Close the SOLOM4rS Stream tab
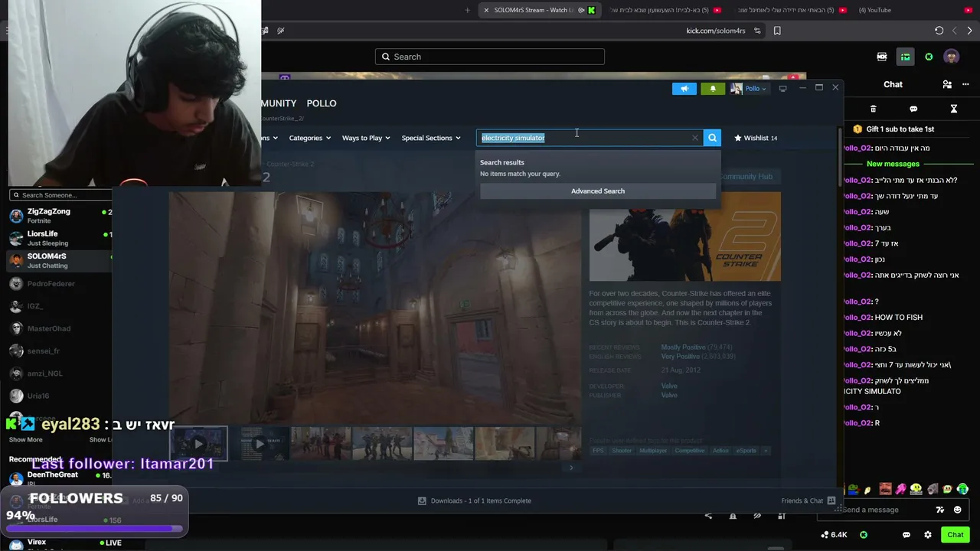Image resolution: width=980 pixels, height=551 pixels. pyautogui.click(x=486, y=10)
